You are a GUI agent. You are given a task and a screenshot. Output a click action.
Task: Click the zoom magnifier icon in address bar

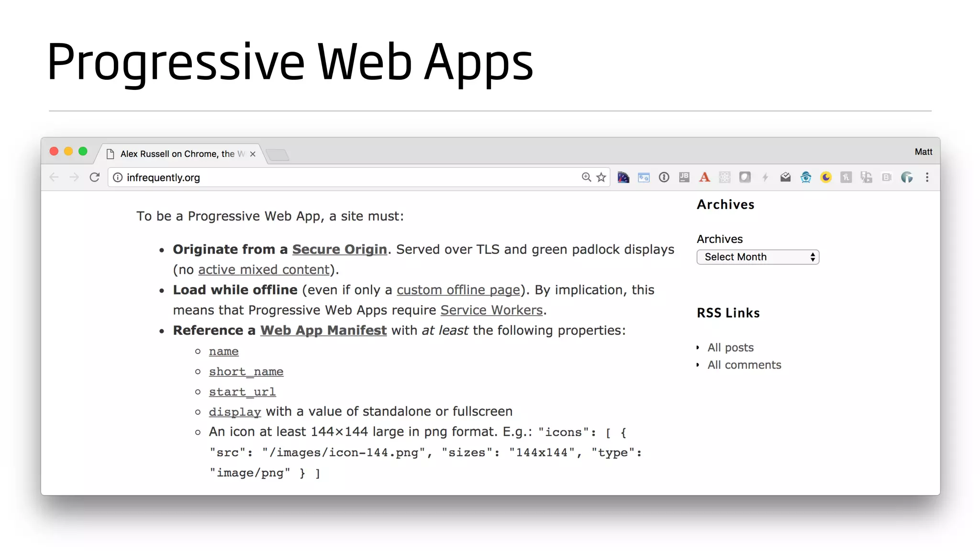click(x=586, y=177)
